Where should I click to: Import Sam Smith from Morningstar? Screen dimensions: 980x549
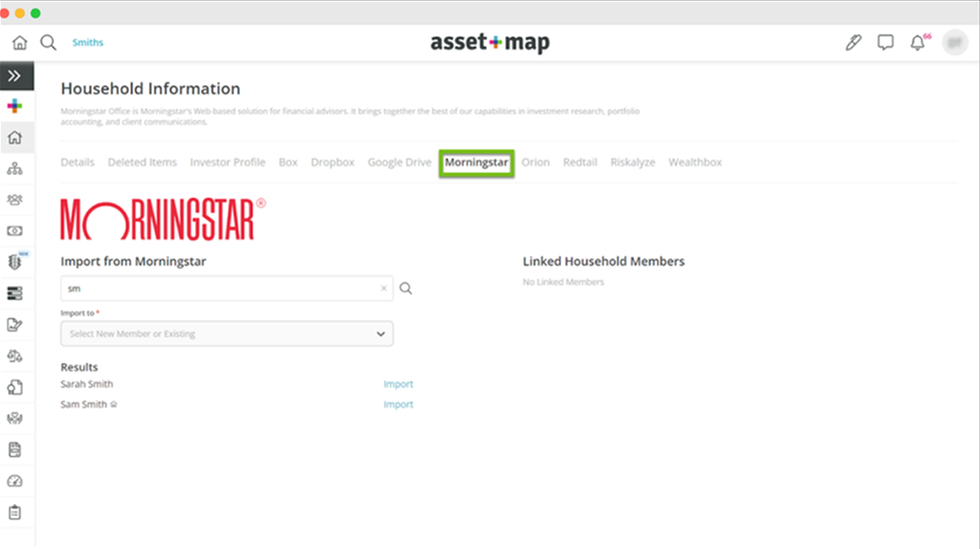click(x=398, y=404)
